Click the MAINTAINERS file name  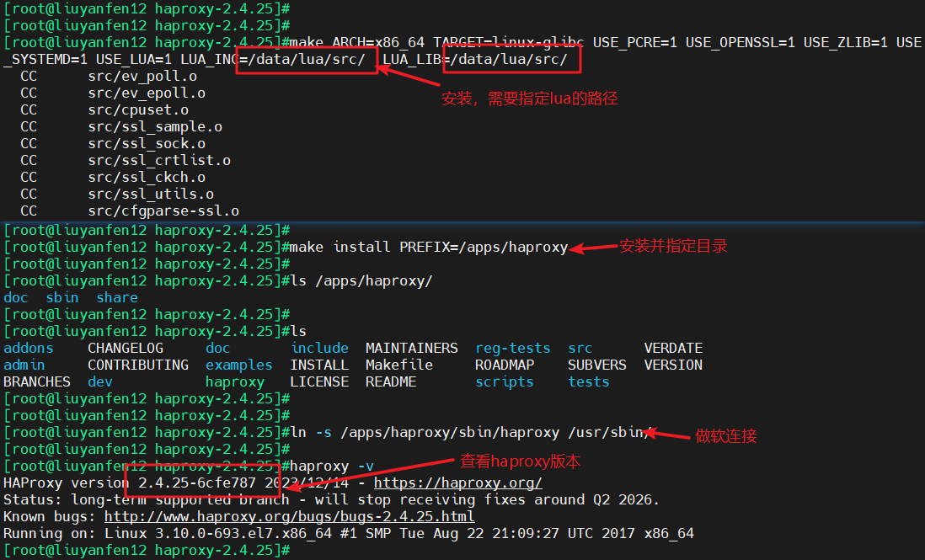click(412, 349)
